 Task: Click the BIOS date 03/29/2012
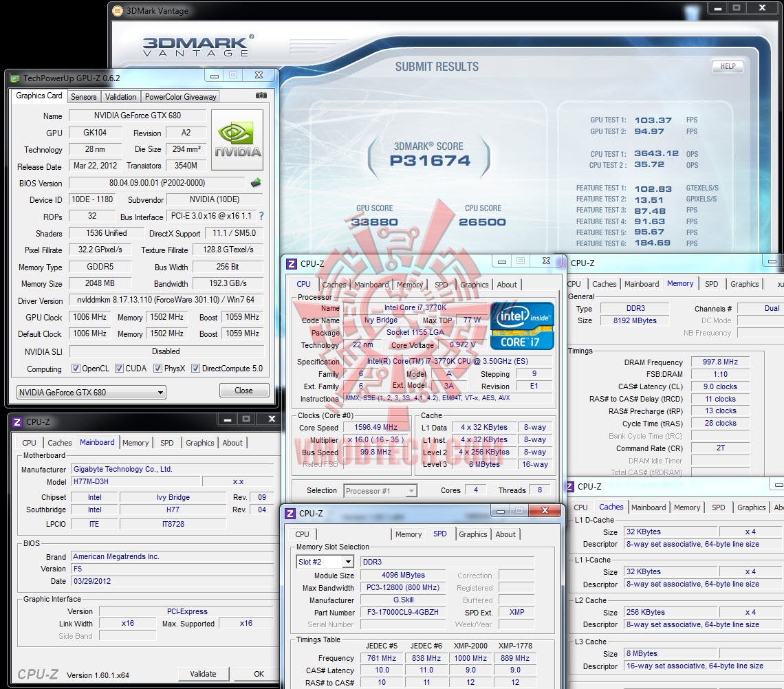coord(172,581)
